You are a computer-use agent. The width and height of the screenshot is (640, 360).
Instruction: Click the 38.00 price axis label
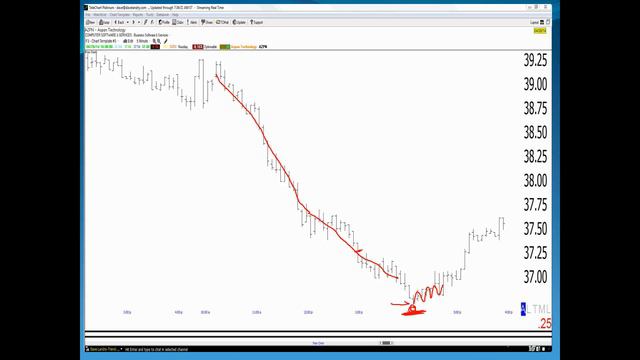(x=535, y=180)
